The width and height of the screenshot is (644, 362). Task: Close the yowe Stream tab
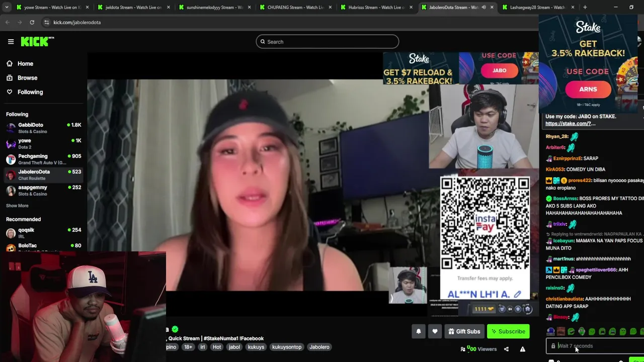point(87,7)
